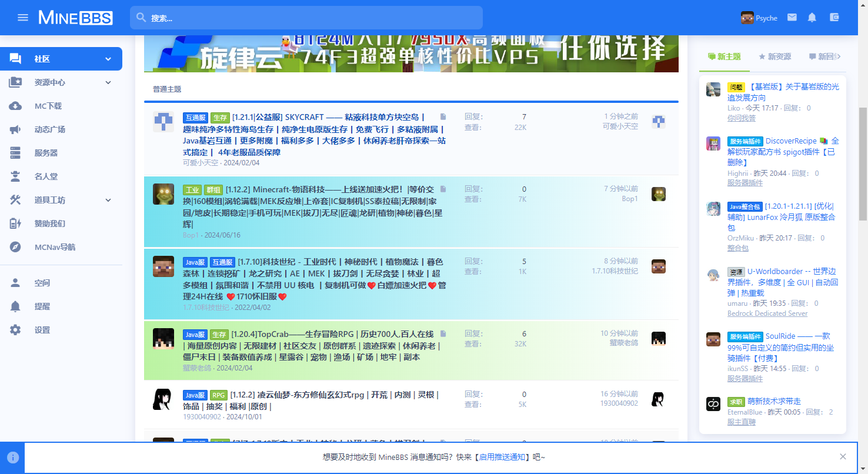Click author avatar of SKYCRAFT thread
The height and width of the screenshot is (474, 868).
click(163, 122)
